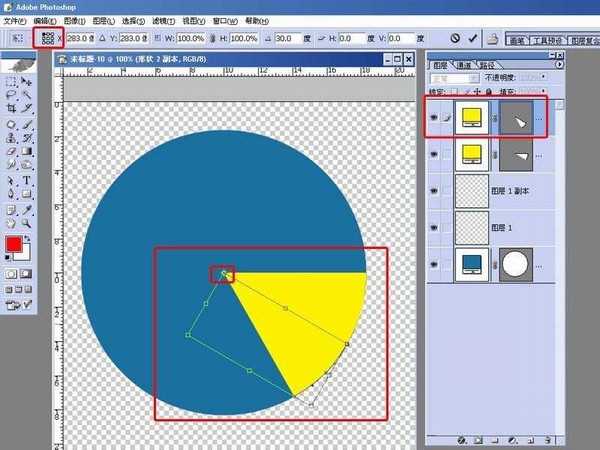Select the Rectangular Marquee tool

(11, 82)
